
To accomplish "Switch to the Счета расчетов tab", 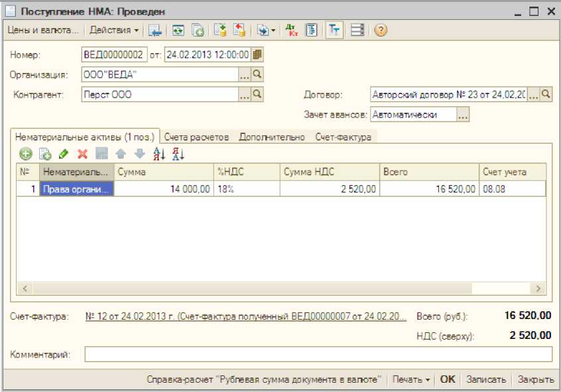I will pyautogui.click(x=196, y=137).
